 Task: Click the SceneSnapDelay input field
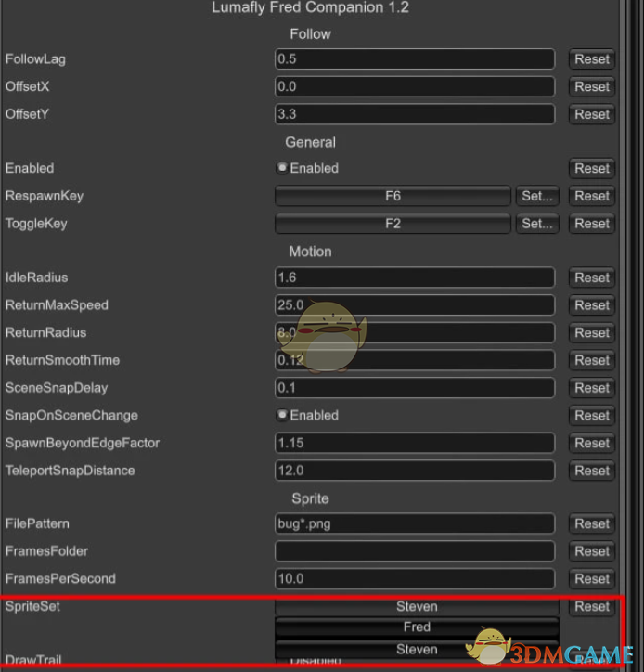(x=415, y=388)
